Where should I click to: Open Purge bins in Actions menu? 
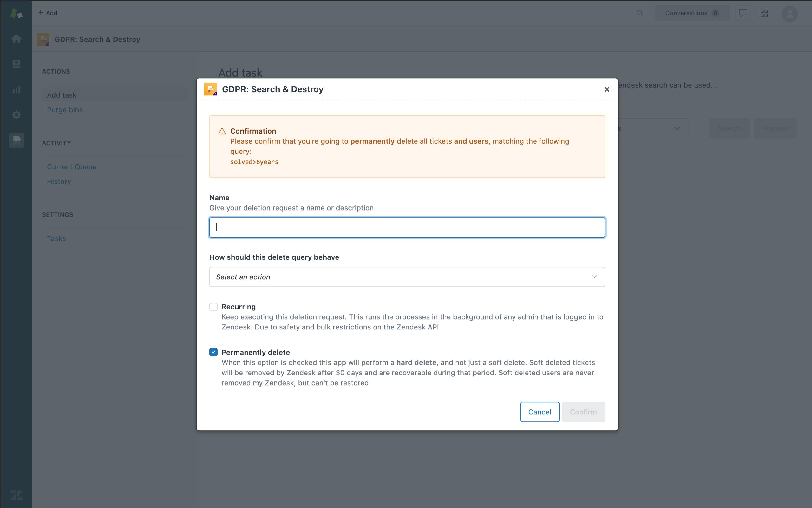point(65,110)
